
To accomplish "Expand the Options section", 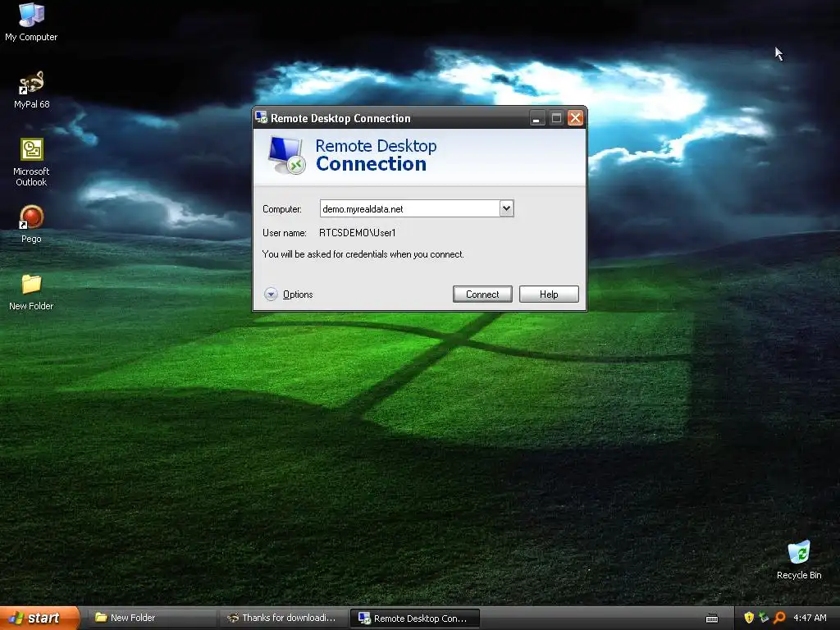I will pyautogui.click(x=289, y=294).
